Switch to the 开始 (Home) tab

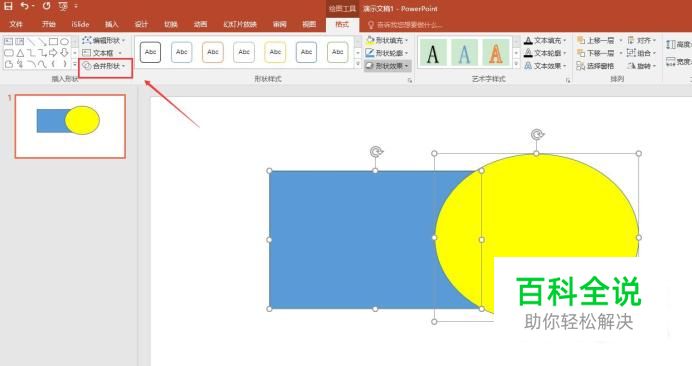[49, 24]
